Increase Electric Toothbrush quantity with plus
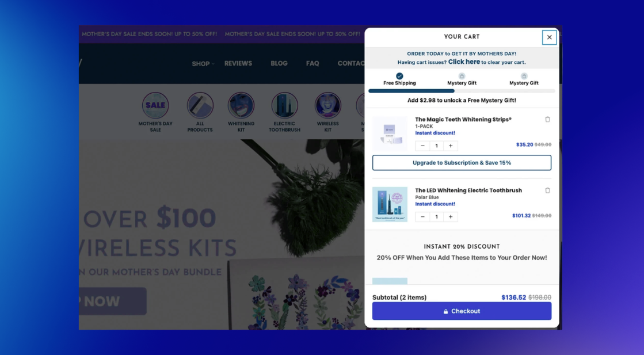This screenshot has height=355, width=644. coord(451,217)
